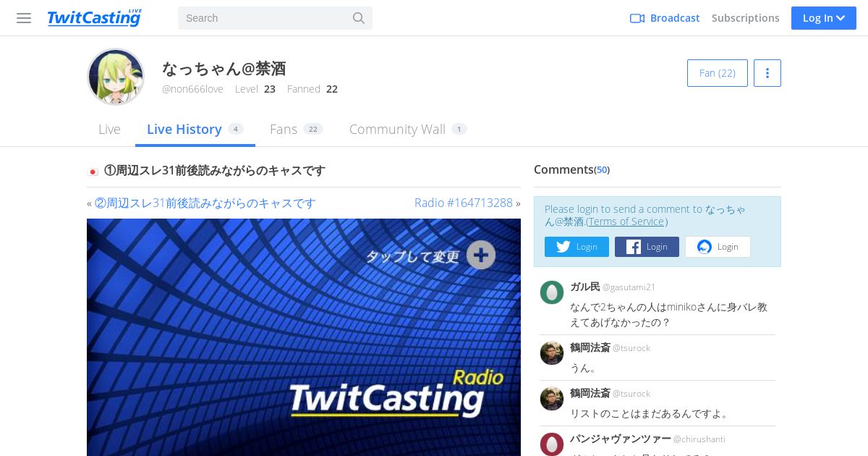
Task: Select the Live History tab
Action: point(195,129)
